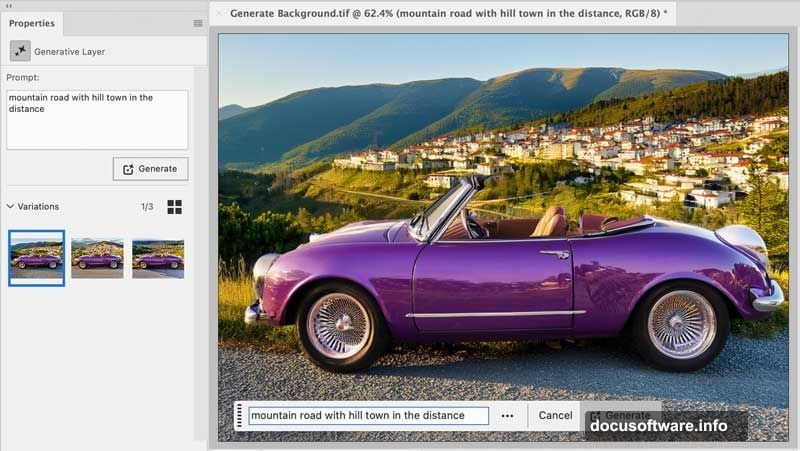The image size is (800, 451).
Task: Choose the second variation thumbnail
Action: click(97, 258)
